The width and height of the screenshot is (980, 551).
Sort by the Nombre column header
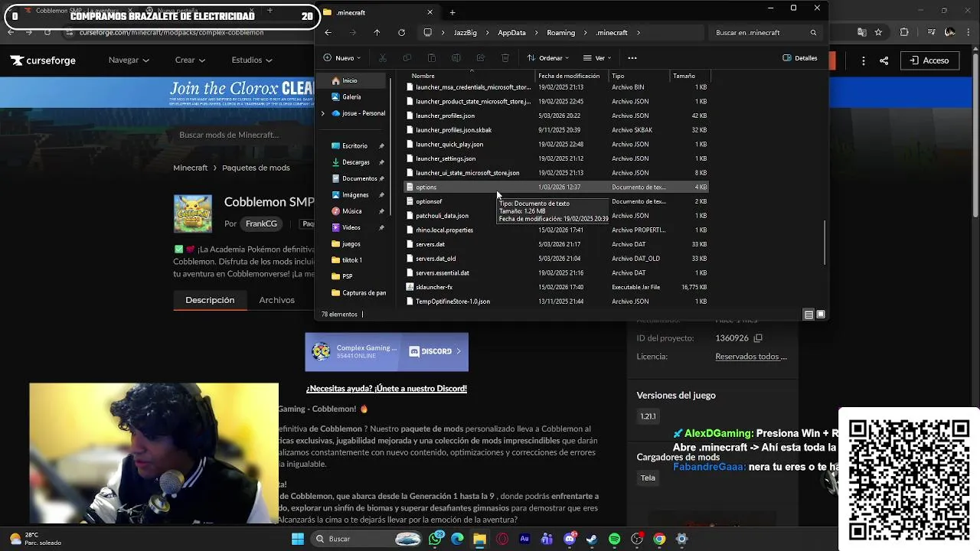click(469, 76)
